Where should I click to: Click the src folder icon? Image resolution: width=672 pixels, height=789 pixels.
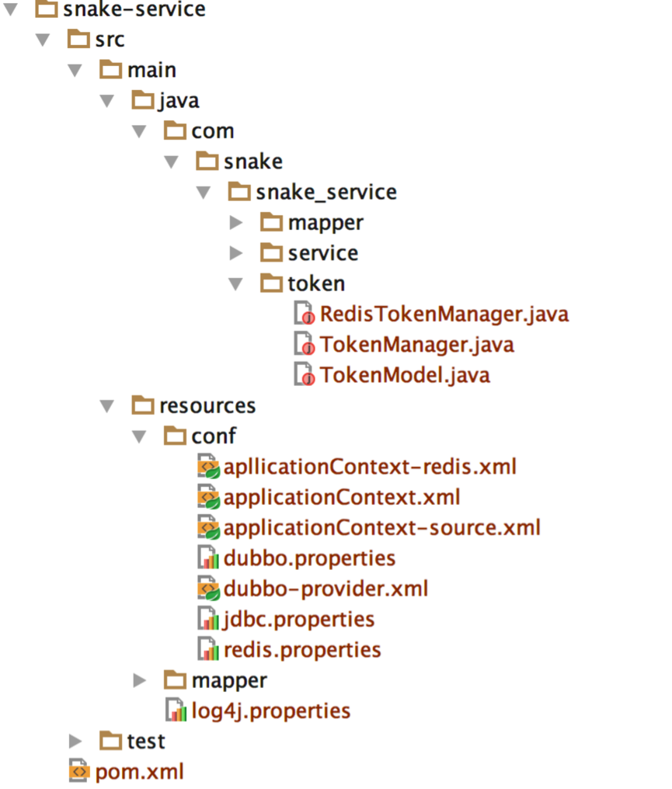pos(78,40)
